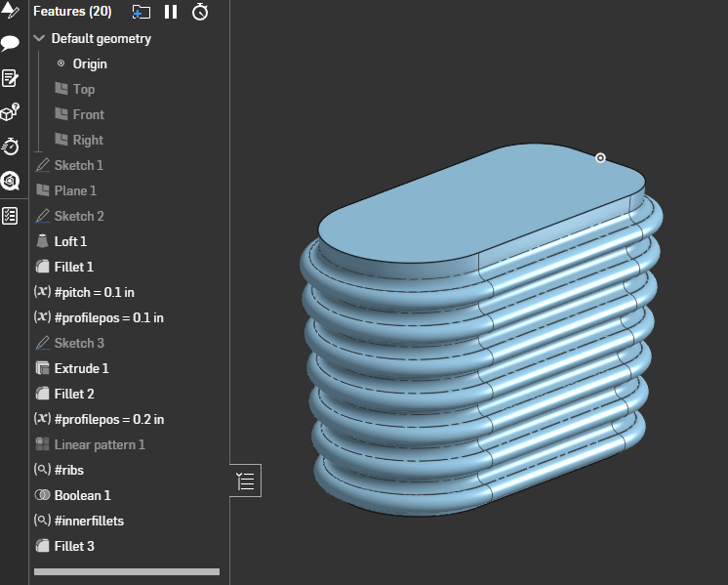Click the variable icon beside #pitch

click(x=42, y=292)
